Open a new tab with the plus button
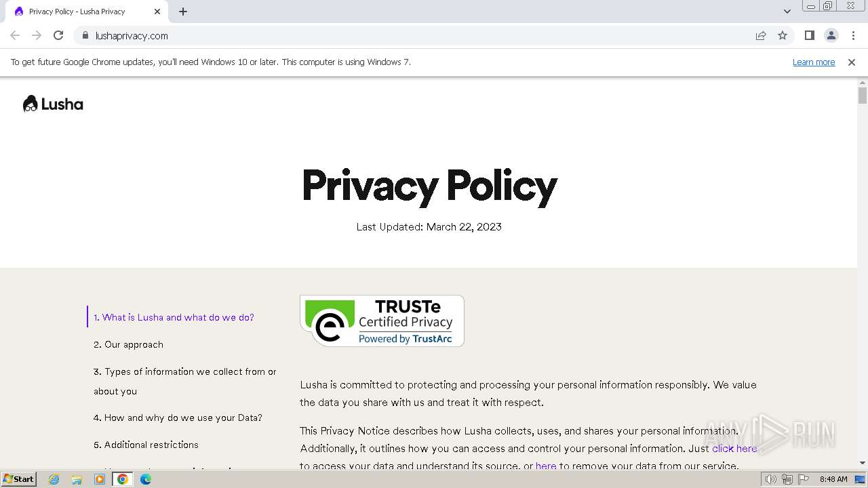This screenshot has height=488, width=868. (183, 12)
